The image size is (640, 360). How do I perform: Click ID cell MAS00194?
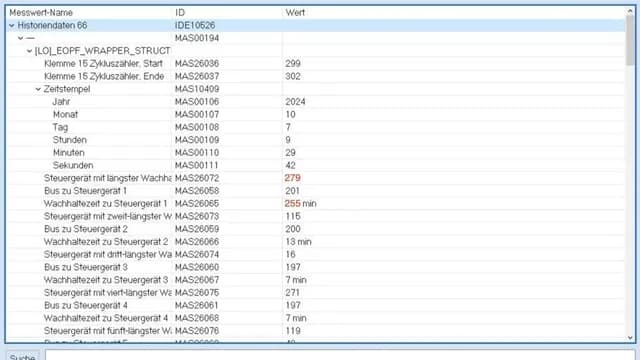click(x=197, y=38)
